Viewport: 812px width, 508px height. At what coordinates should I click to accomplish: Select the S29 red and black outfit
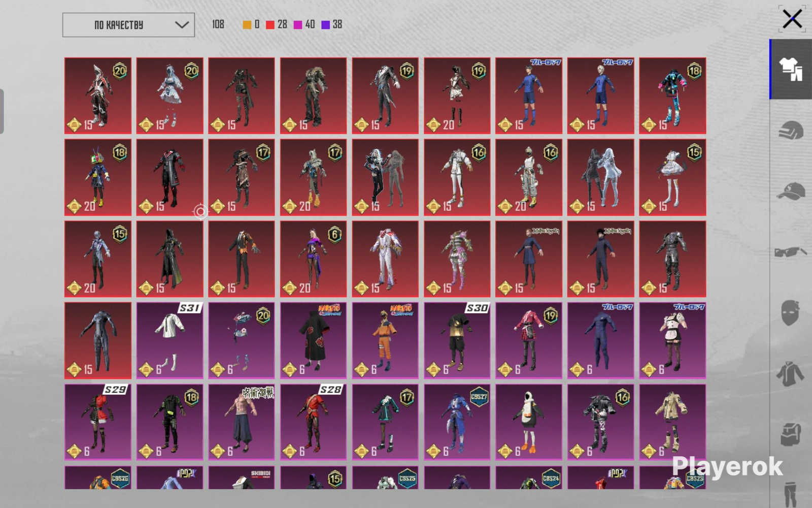pyautogui.click(x=97, y=422)
